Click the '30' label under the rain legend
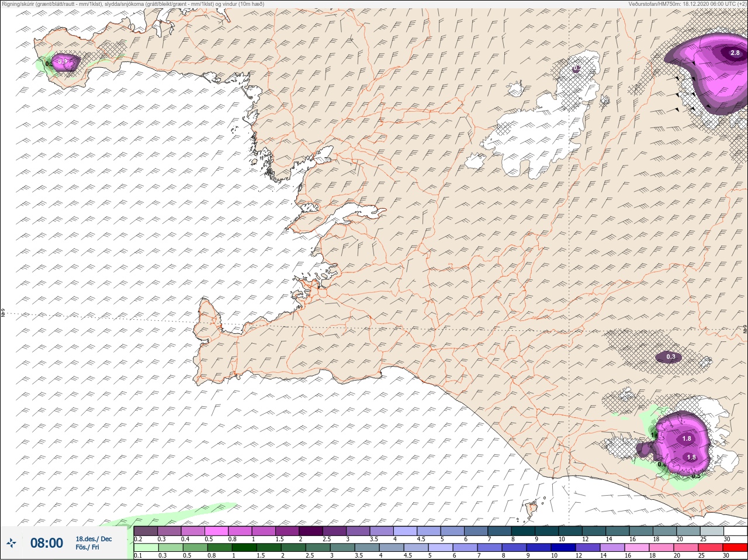This screenshot has width=748, height=560. click(726, 555)
